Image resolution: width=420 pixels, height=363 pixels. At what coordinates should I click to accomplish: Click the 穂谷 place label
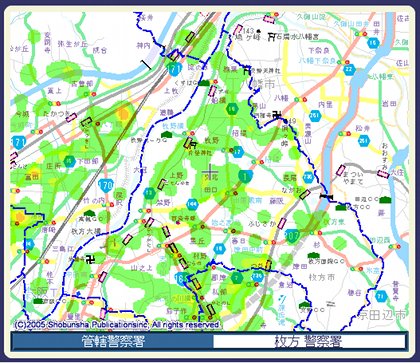(x=354, y=293)
